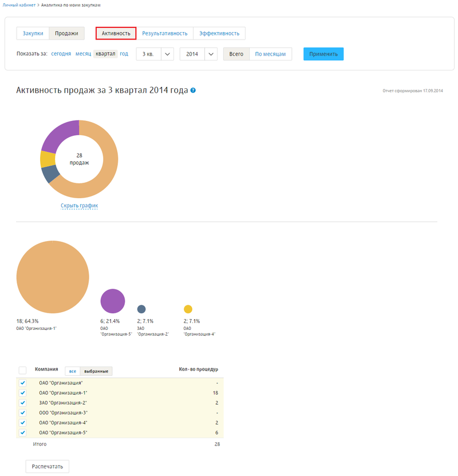The height and width of the screenshot is (476, 458).
Task: Click the purple segment of donut chart
Action: coord(60,135)
